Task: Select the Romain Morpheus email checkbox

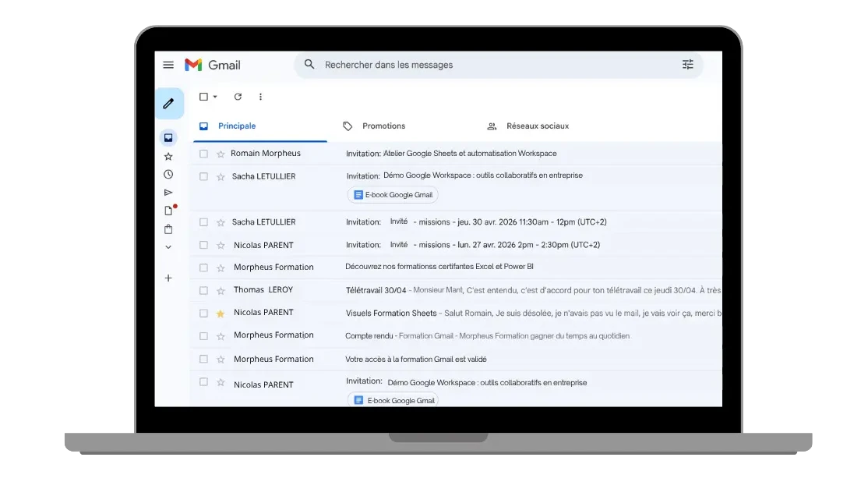Action: pyautogui.click(x=203, y=154)
